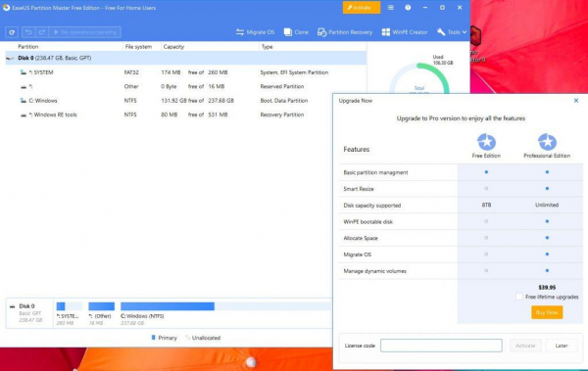The width and height of the screenshot is (588, 371).
Task: Click the Primary legend color swatch
Action: (153, 338)
